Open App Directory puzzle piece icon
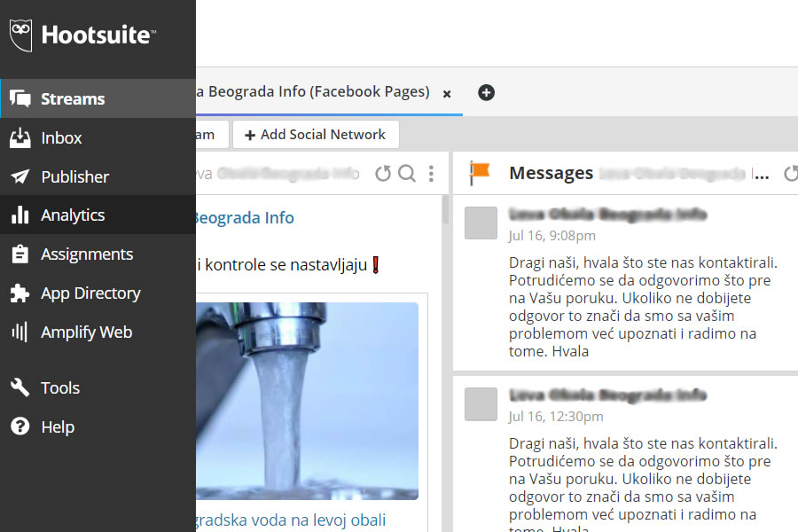This screenshot has height=532, width=798. [x=20, y=293]
